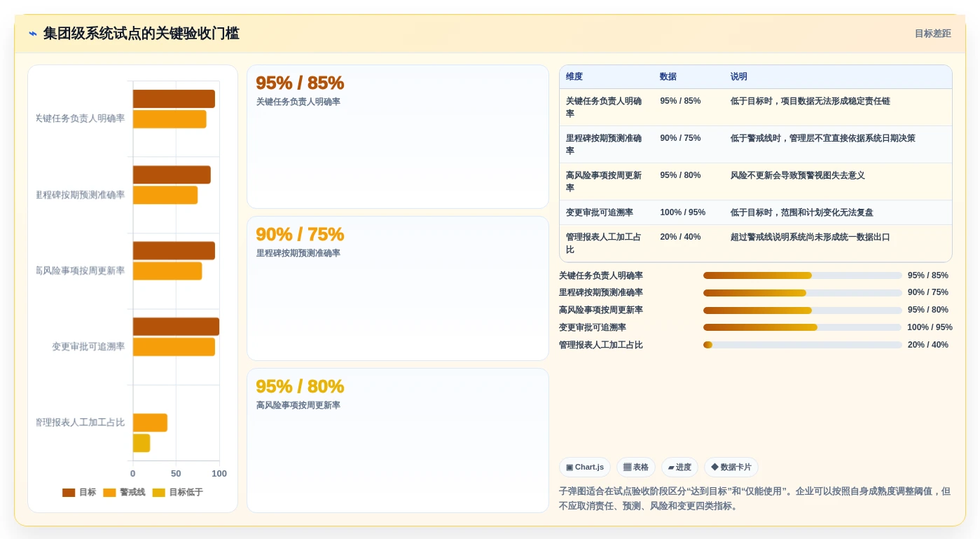Select the 表格 chip

(636, 468)
